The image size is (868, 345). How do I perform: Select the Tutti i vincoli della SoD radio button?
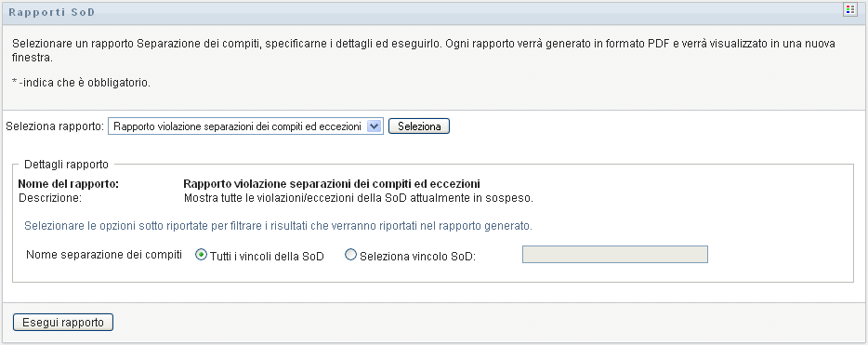pyautogui.click(x=202, y=256)
